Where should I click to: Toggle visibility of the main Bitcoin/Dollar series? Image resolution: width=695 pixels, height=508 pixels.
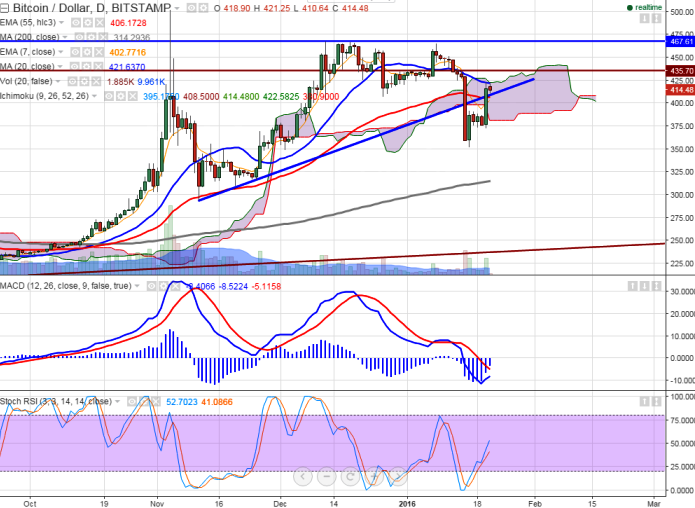[191, 8]
